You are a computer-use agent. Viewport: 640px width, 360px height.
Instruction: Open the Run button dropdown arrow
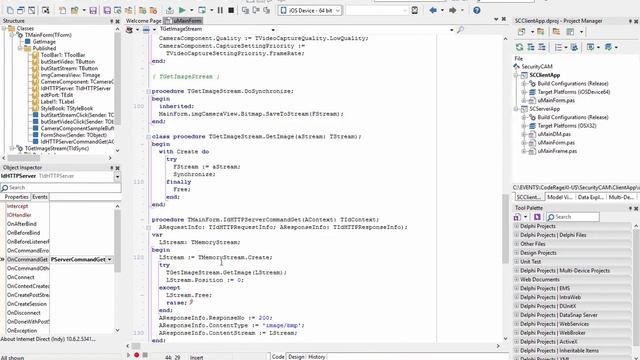[191, 10]
